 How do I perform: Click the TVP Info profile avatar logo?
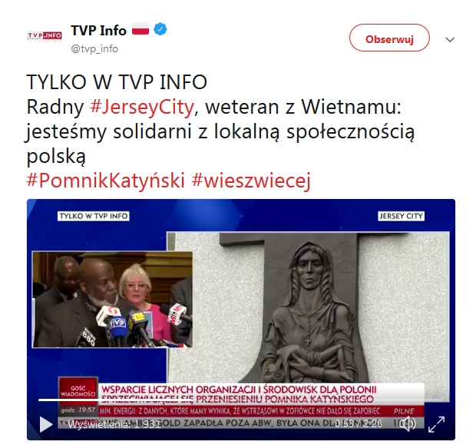45,35
